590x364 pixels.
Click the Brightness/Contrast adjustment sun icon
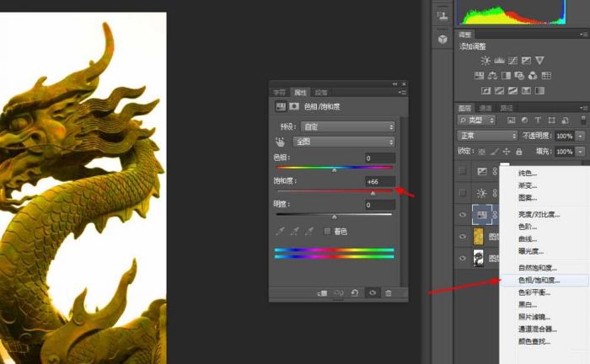485,61
